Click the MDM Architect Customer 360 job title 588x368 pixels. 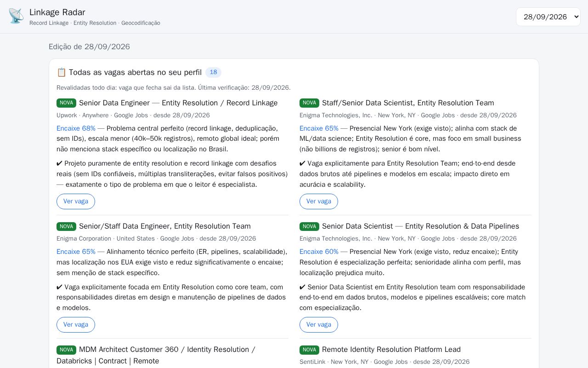tap(156, 355)
